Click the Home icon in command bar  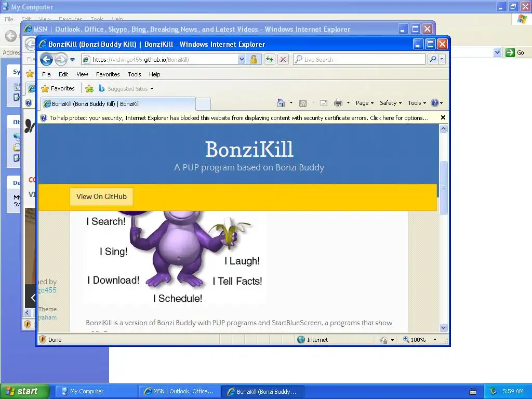pos(281,103)
